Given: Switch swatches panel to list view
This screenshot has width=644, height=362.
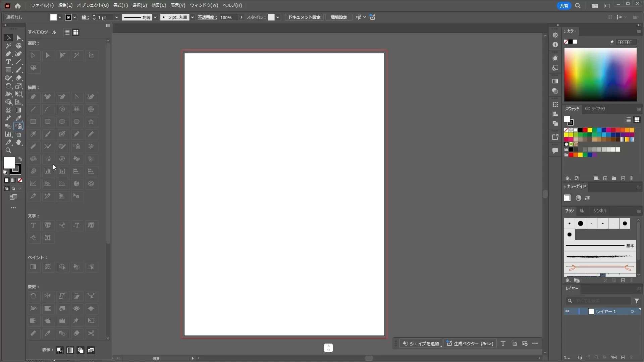Looking at the screenshot, I should pyautogui.click(x=629, y=120).
